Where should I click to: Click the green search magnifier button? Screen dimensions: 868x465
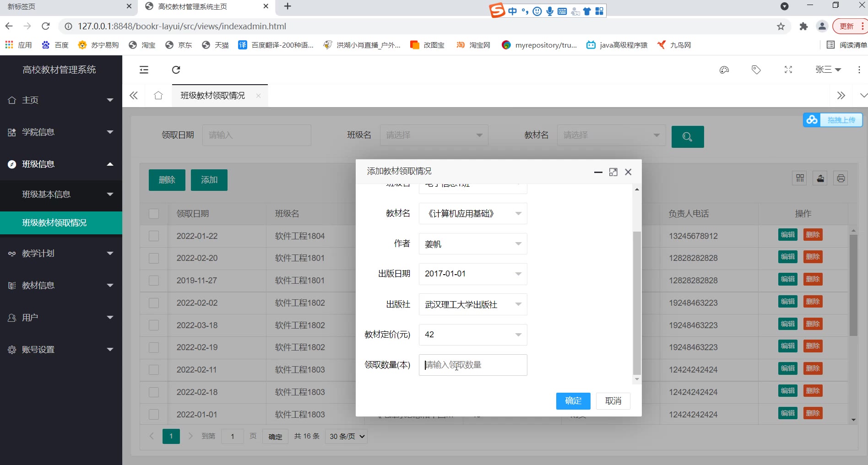687,136
